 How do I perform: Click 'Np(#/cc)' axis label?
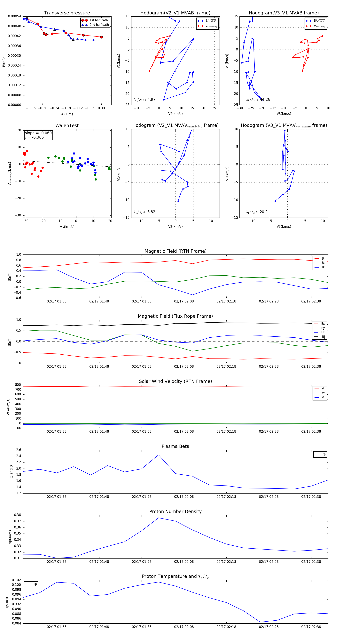click(10, 537)
